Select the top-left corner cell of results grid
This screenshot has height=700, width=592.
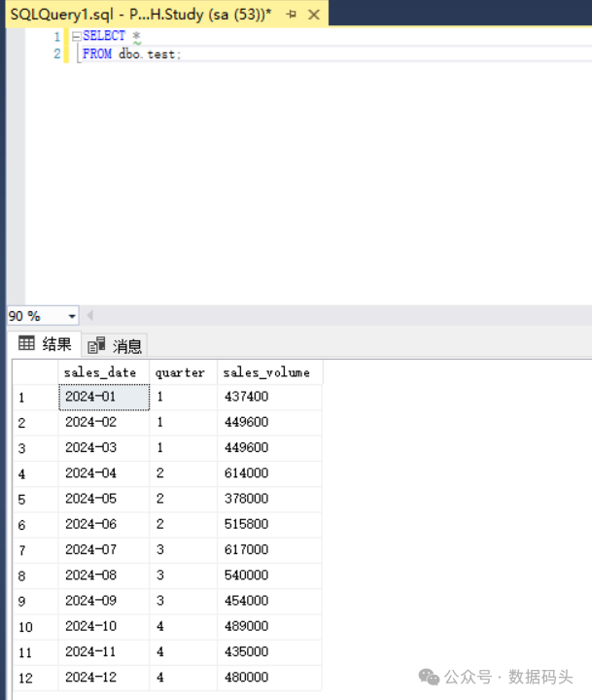pos(35,372)
